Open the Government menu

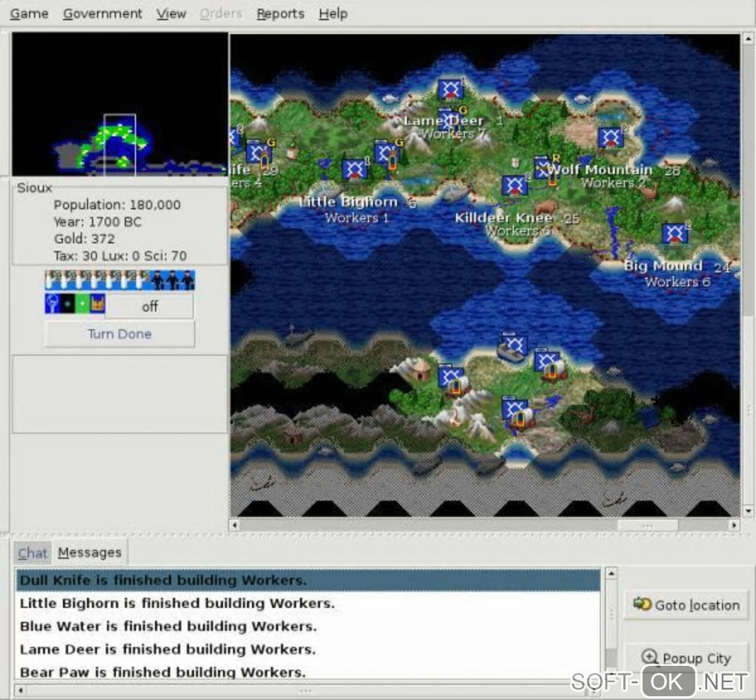(102, 13)
